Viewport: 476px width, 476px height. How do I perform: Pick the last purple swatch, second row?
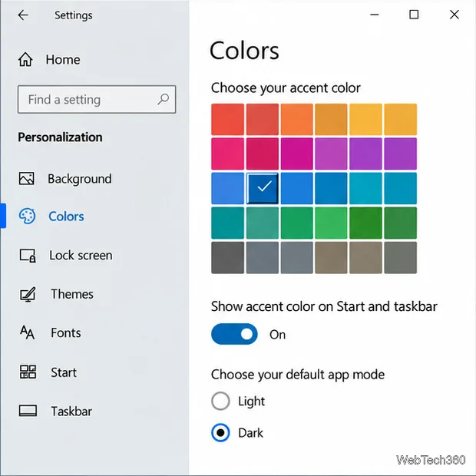(x=401, y=154)
